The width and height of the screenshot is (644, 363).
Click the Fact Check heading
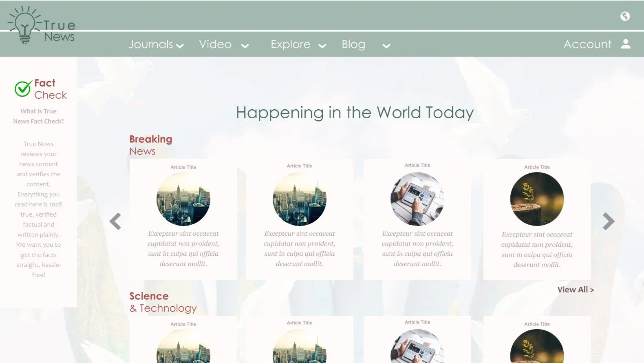tap(50, 89)
